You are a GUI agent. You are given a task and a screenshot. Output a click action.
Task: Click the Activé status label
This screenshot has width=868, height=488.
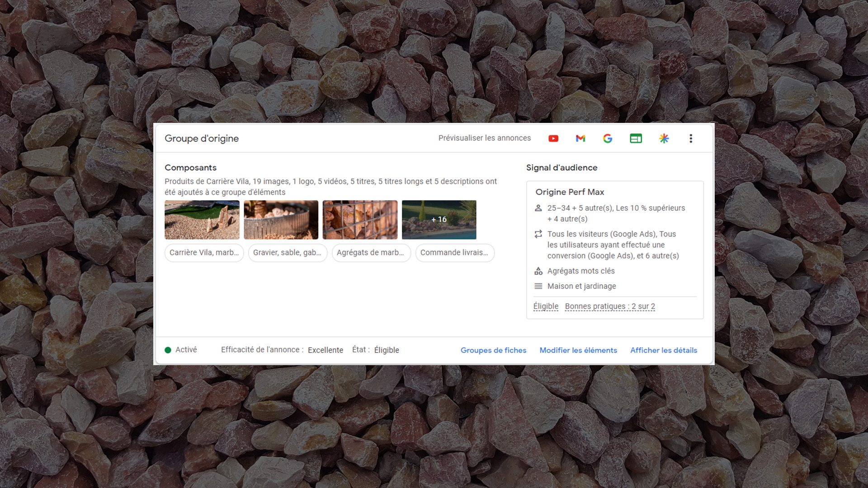point(186,350)
